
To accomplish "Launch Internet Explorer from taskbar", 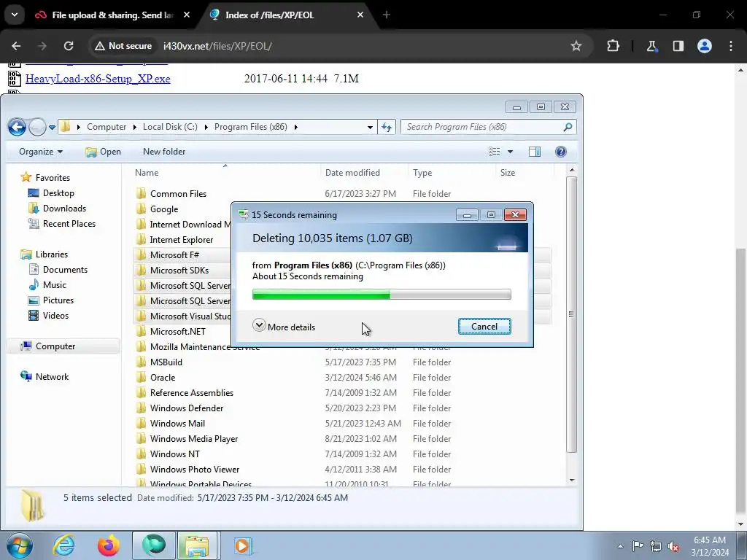I will tap(63, 545).
